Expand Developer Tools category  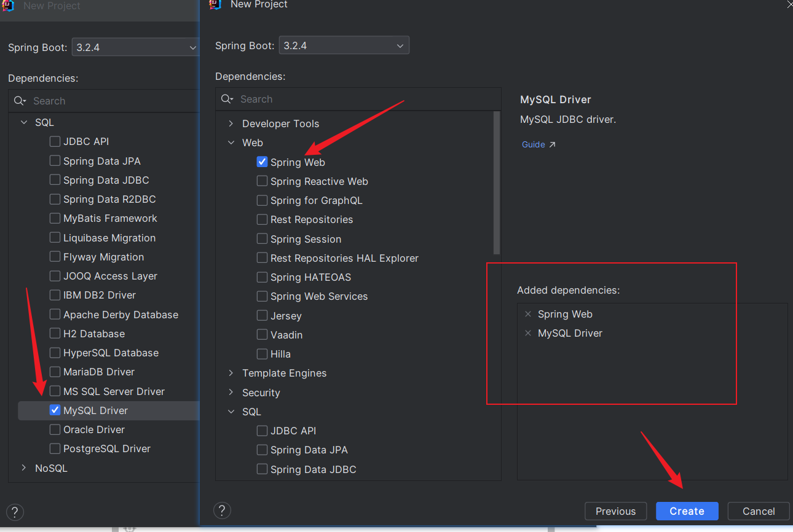231,123
